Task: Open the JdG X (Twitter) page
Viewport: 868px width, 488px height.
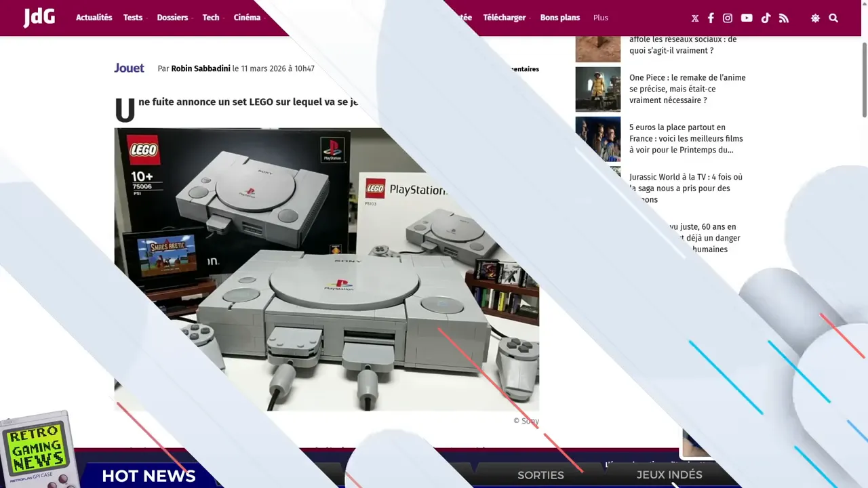Action: pyautogui.click(x=695, y=18)
